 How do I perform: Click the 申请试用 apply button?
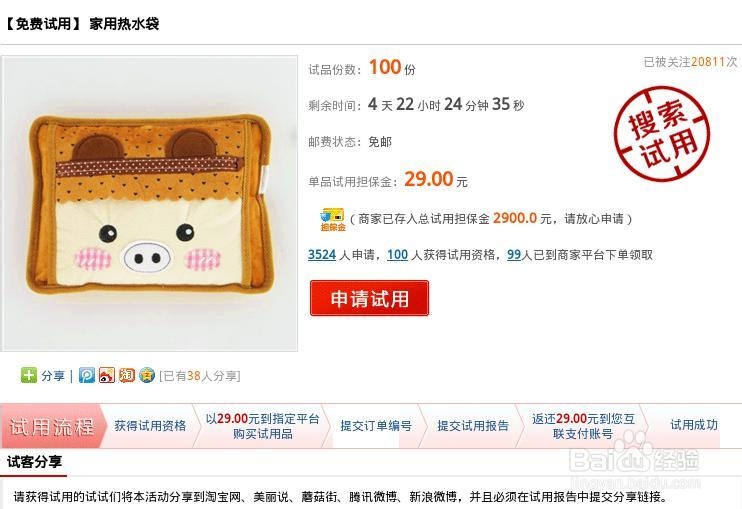pos(369,298)
